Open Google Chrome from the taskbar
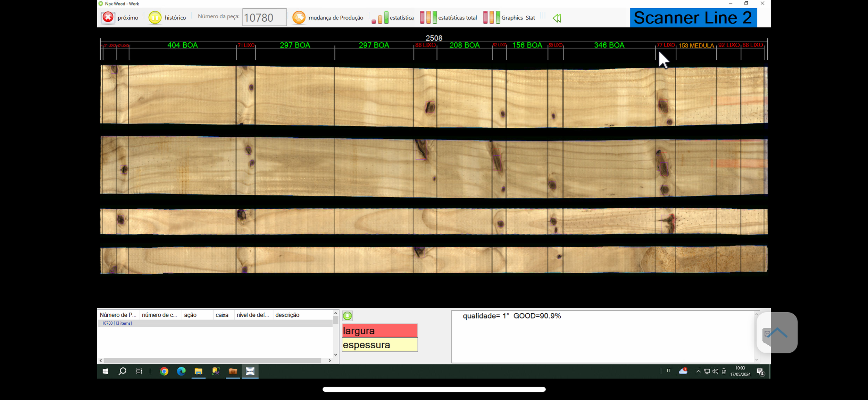The height and width of the screenshot is (400, 868). pos(164,372)
